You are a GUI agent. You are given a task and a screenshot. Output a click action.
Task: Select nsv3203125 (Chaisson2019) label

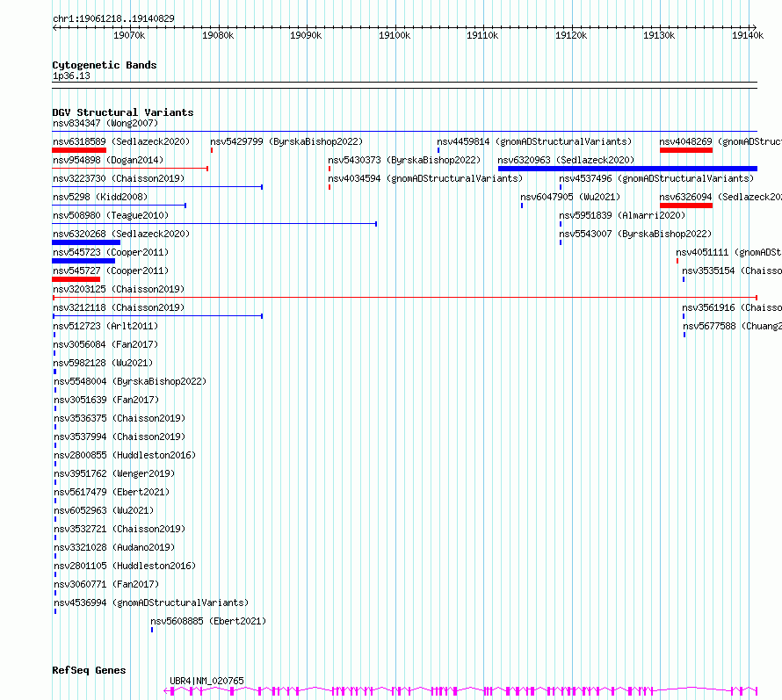point(119,289)
